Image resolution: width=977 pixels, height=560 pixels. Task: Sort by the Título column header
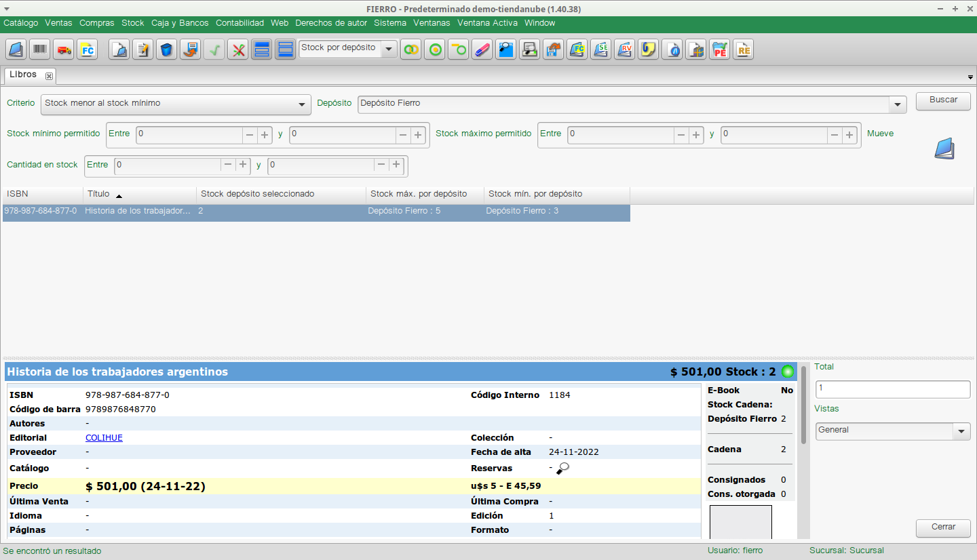pyautogui.click(x=140, y=194)
